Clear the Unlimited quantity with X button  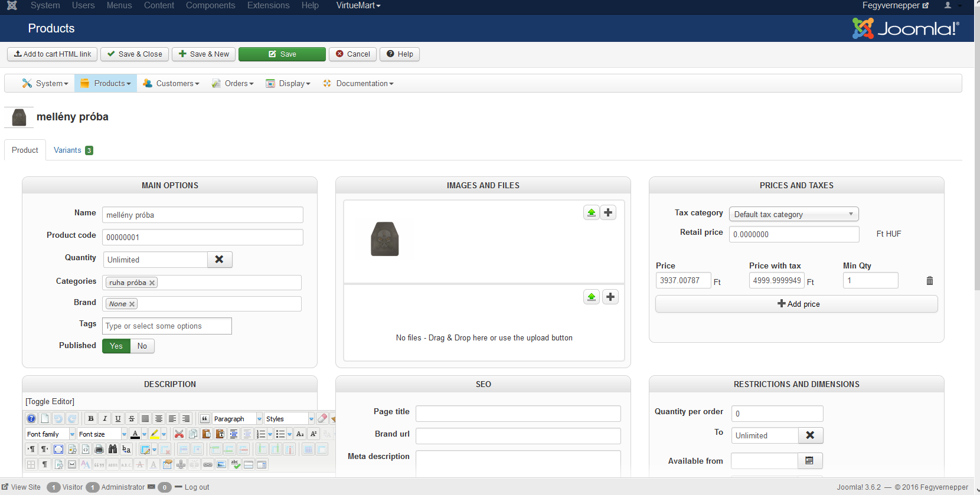pyautogui.click(x=220, y=260)
